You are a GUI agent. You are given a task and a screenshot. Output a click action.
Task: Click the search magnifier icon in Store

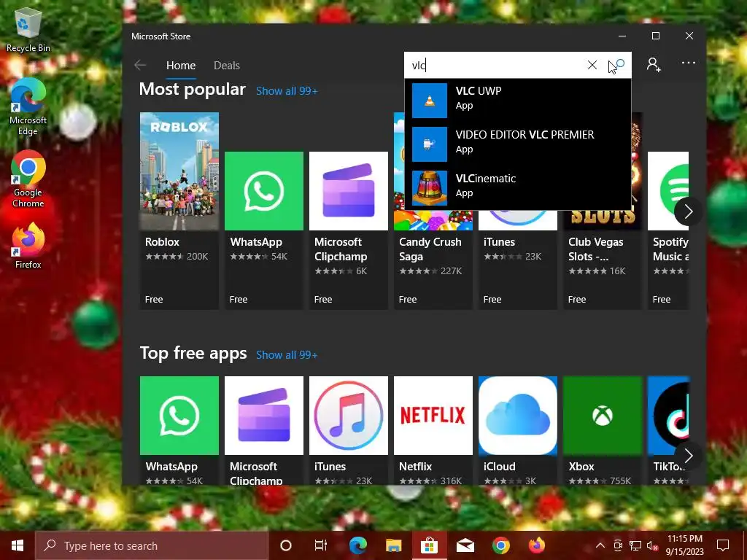pyautogui.click(x=619, y=65)
